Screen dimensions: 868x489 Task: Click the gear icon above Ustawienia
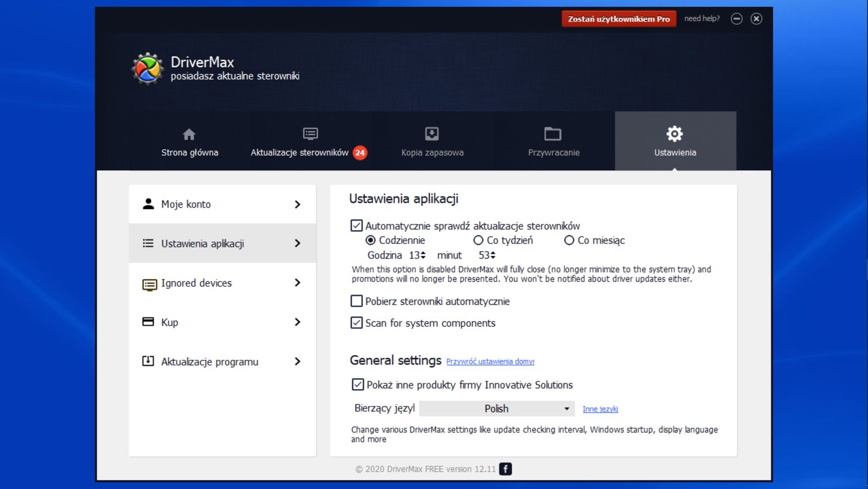coord(675,134)
